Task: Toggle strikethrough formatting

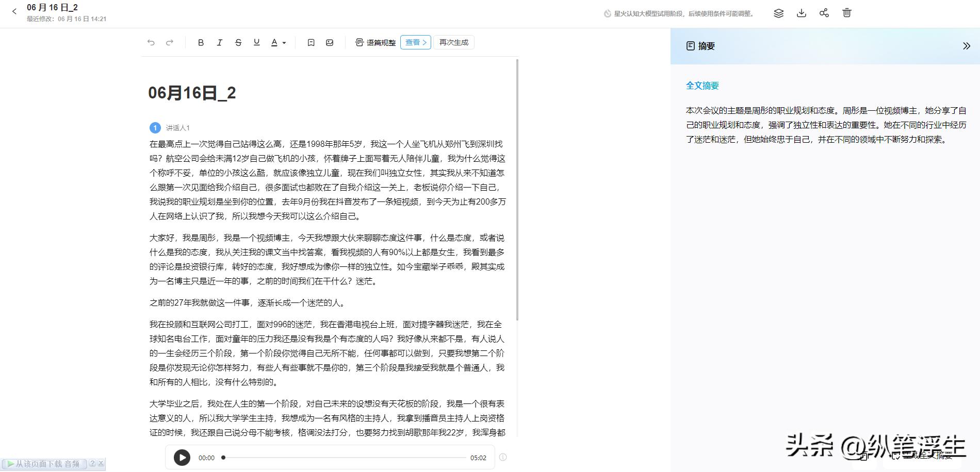Action: pyautogui.click(x=238, y=43)
